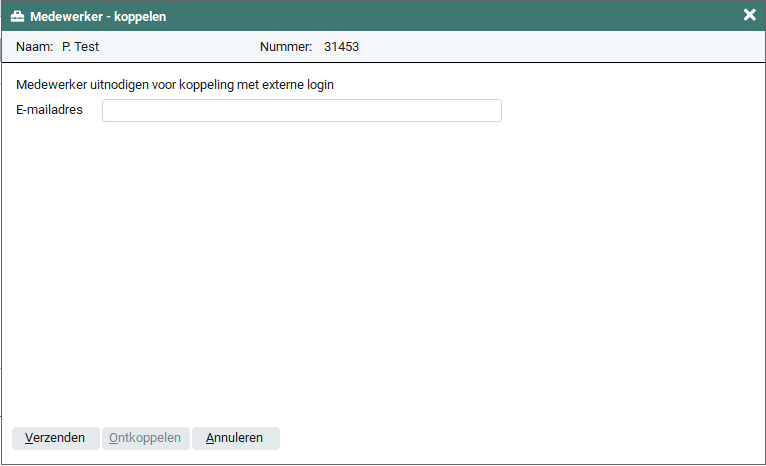Click 'externe login' at end of instruction text
The image size is (766, 466).
[x=298, y=85]
